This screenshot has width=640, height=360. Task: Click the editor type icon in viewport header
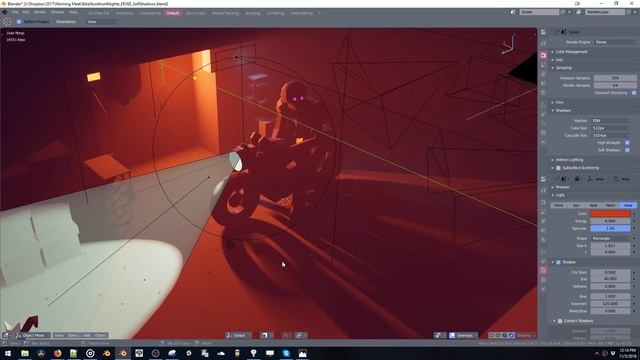(x=6, y=336)
